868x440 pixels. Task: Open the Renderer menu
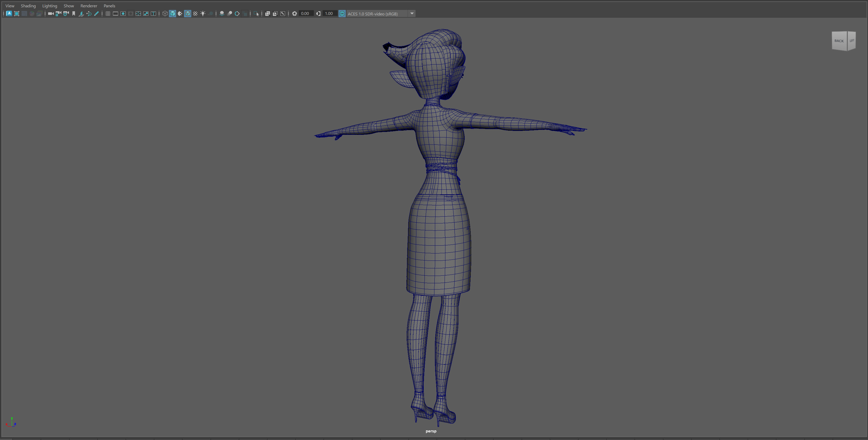pos(89,6)
